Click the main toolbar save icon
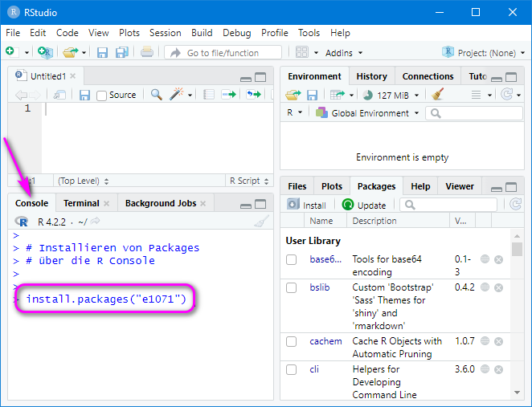Image resolution: width=532 pixels, height=407 pixels. [x=102, y=52]
